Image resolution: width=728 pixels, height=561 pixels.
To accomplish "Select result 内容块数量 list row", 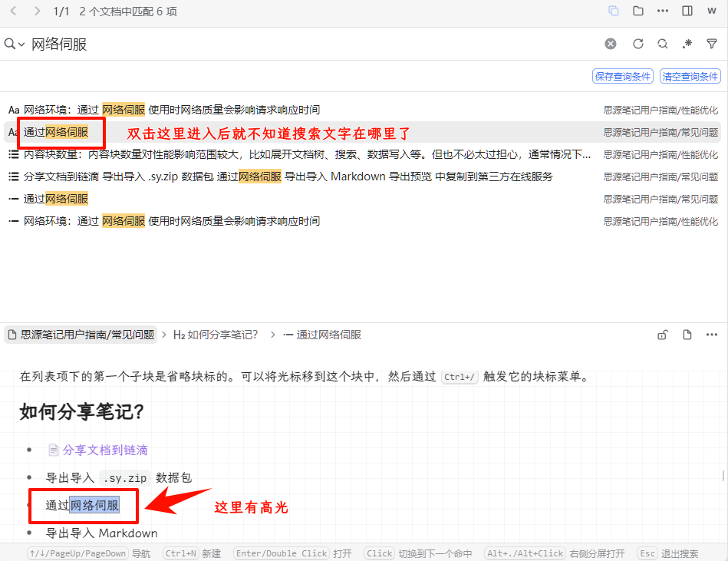I will click(x=362, y=155).
